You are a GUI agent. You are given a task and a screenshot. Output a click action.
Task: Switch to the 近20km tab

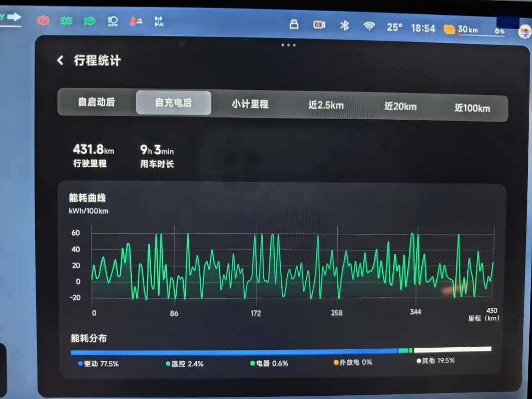tap(400, 107)
